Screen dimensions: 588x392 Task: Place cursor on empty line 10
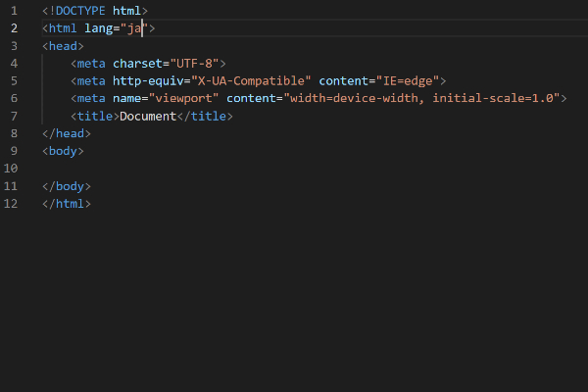(300, 169)
